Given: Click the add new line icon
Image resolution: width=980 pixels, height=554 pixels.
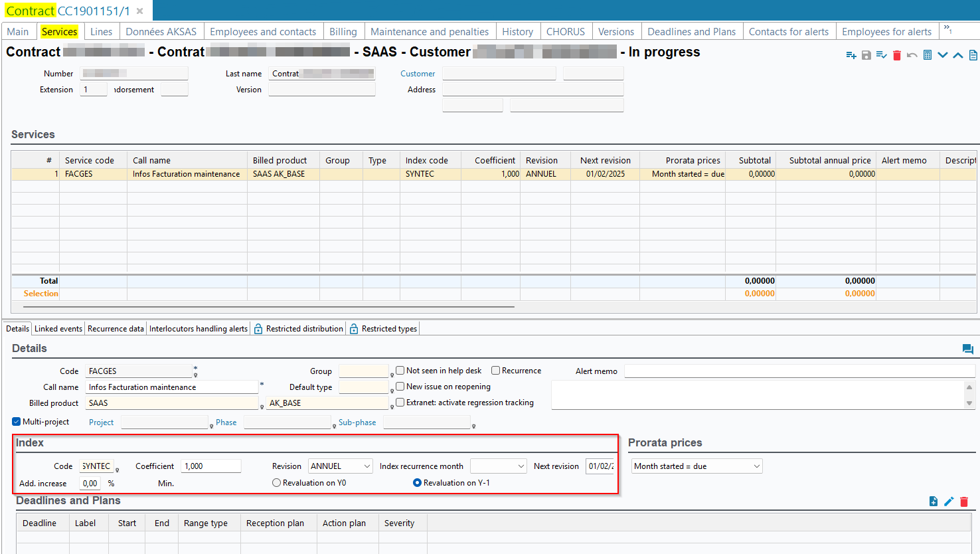Looking at the screenshot, I should pyautogui.click(x=851, y=55).
